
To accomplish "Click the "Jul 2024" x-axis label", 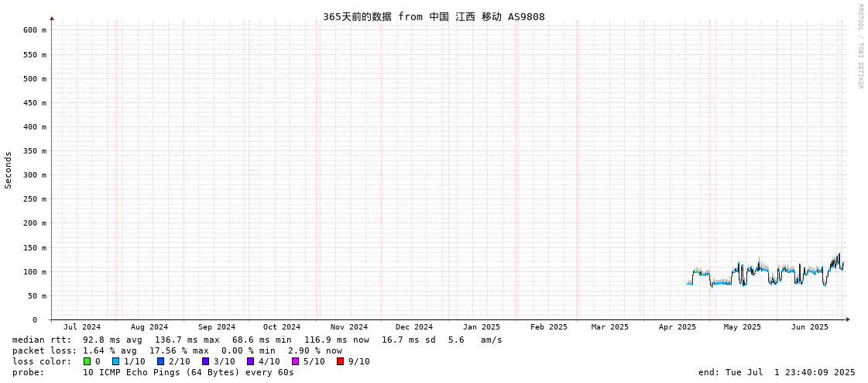I will click(83, 327).
